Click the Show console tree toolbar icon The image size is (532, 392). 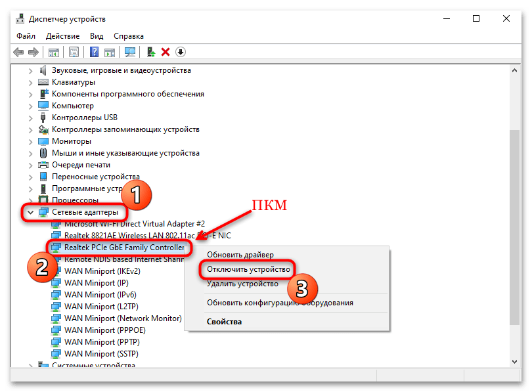point(54,52)
